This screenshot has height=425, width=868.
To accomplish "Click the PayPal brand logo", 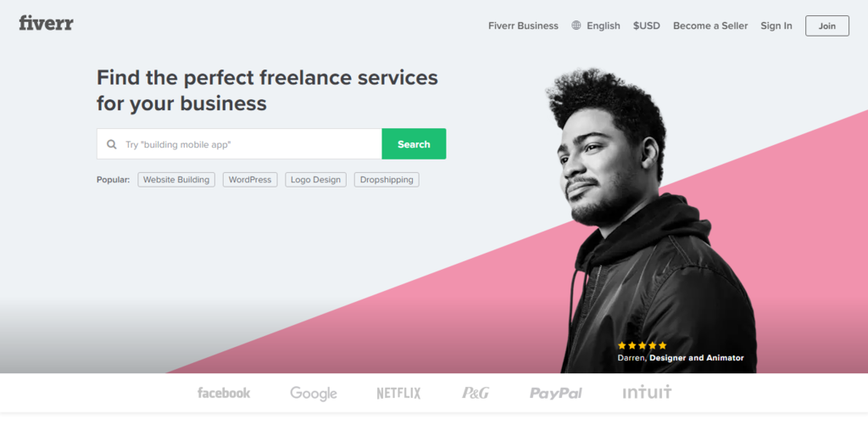I will 556,394.
